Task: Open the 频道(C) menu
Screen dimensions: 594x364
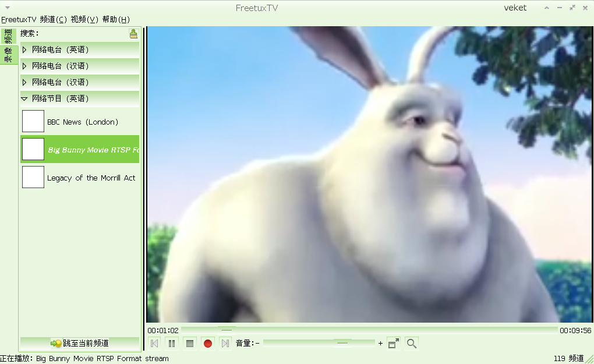Action: pos(54,19)
